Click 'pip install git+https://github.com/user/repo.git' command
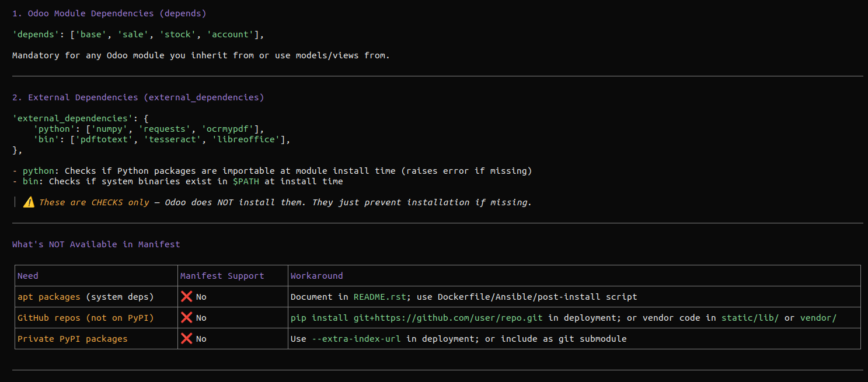Viewport: 868px width, 382px height. [x=417, y=318]
